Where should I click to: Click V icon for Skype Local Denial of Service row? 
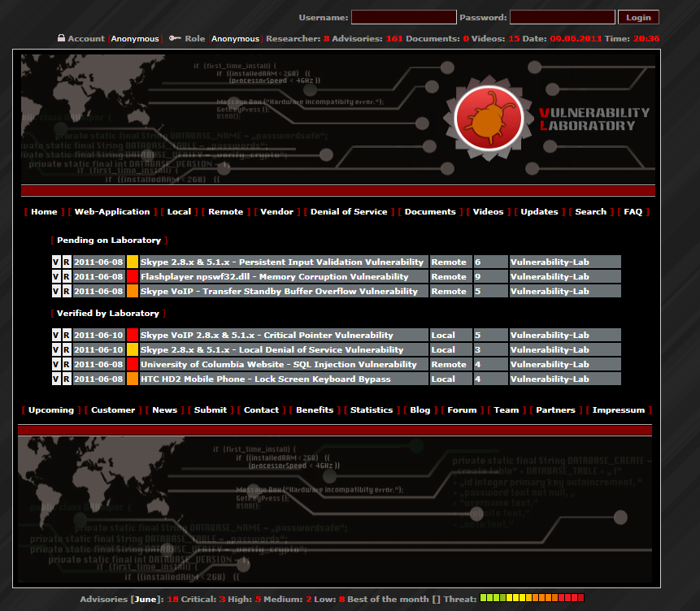click(x=56, y=350)
